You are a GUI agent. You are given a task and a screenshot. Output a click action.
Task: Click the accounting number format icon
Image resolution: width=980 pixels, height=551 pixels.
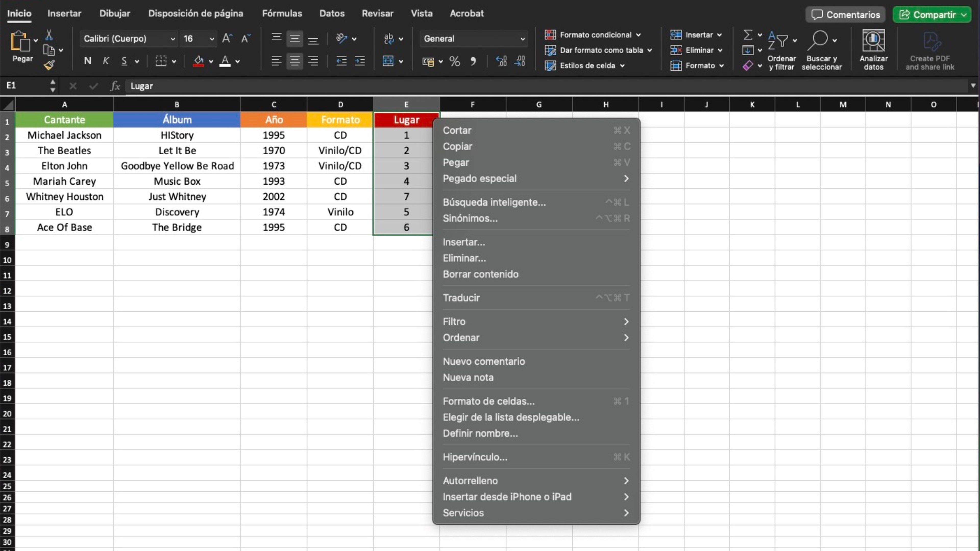click(428, 61)
